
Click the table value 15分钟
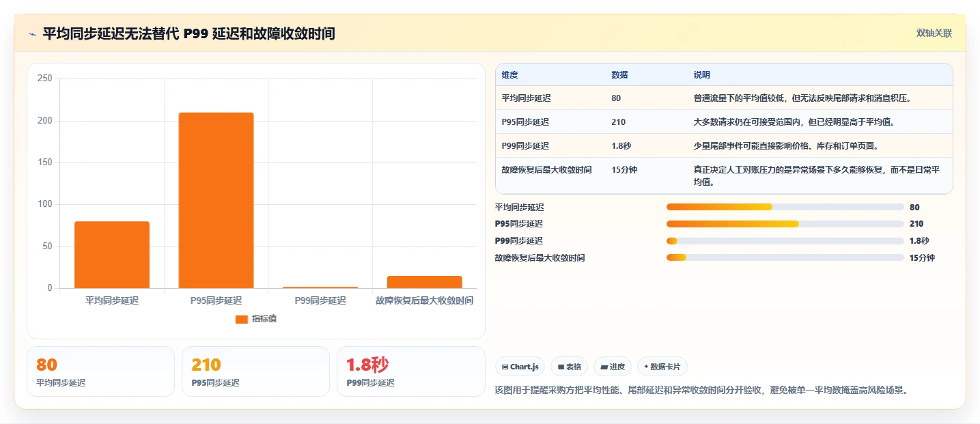pos(624,169)
